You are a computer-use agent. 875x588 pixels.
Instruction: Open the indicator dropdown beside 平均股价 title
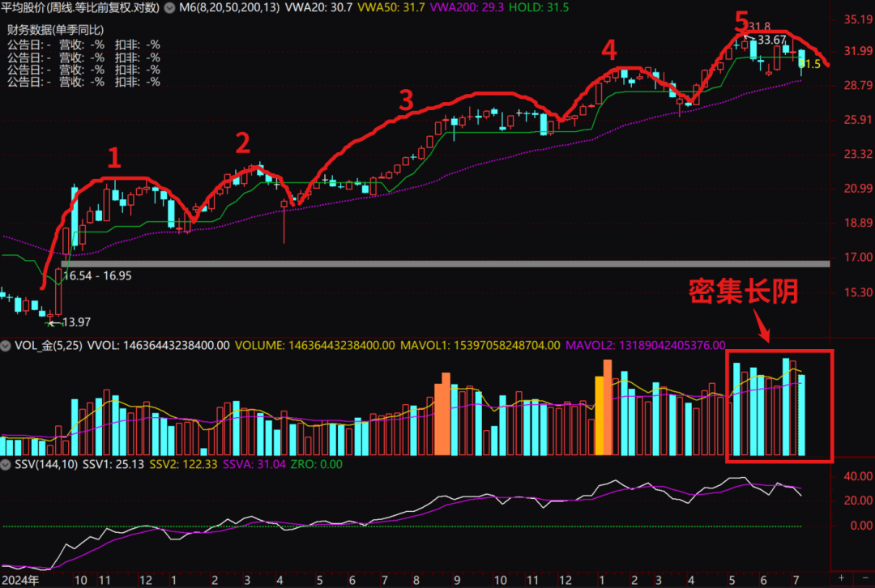point(169,8)
